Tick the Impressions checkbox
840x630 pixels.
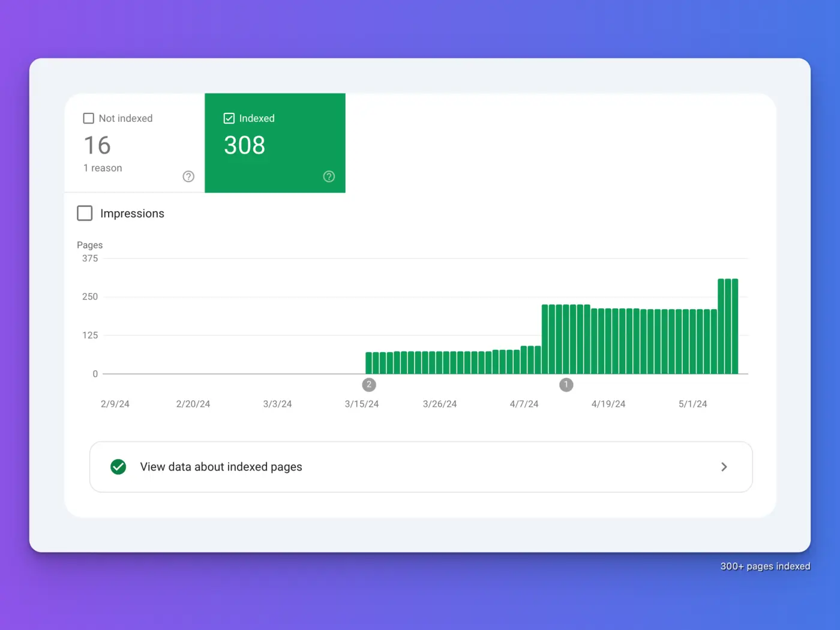coord(85,213)
